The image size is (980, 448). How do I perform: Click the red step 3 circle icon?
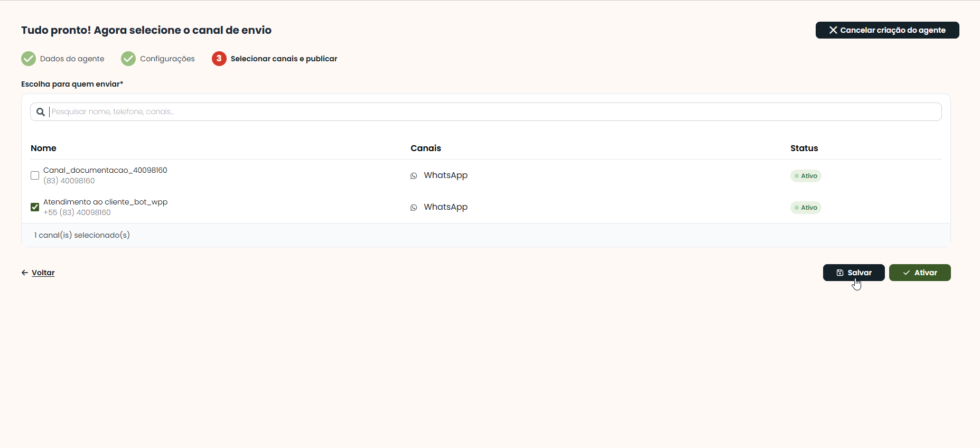tap(219, 59)
